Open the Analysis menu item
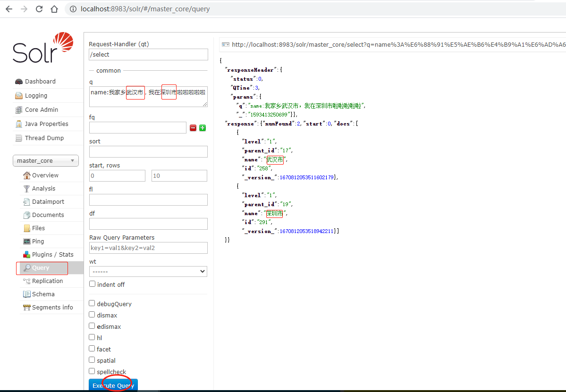This screenshot has width=566, height=392. tap(43, 189)
